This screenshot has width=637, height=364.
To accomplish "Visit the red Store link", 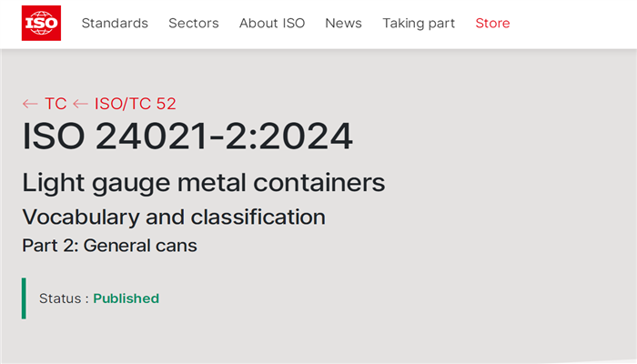I will [x=492, y=24].
